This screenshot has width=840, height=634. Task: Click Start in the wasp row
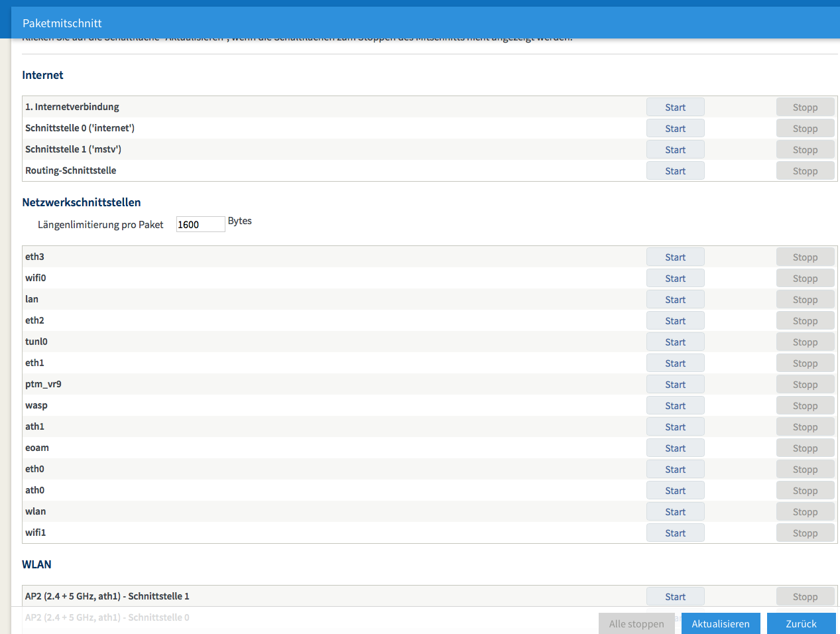point(675,406)
